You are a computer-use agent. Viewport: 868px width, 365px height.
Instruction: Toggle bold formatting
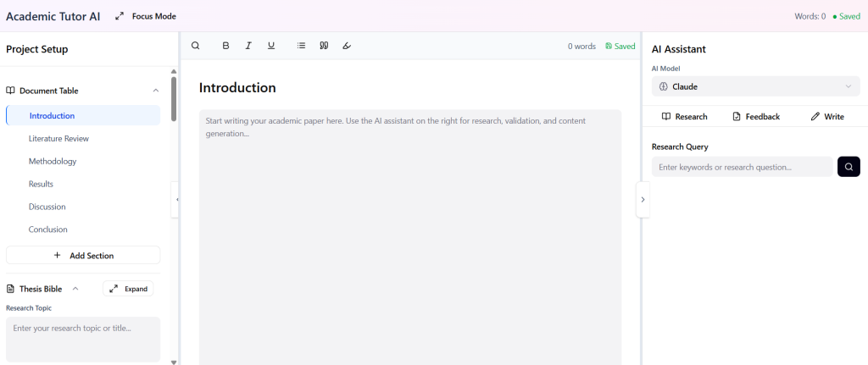coord(225,46)
